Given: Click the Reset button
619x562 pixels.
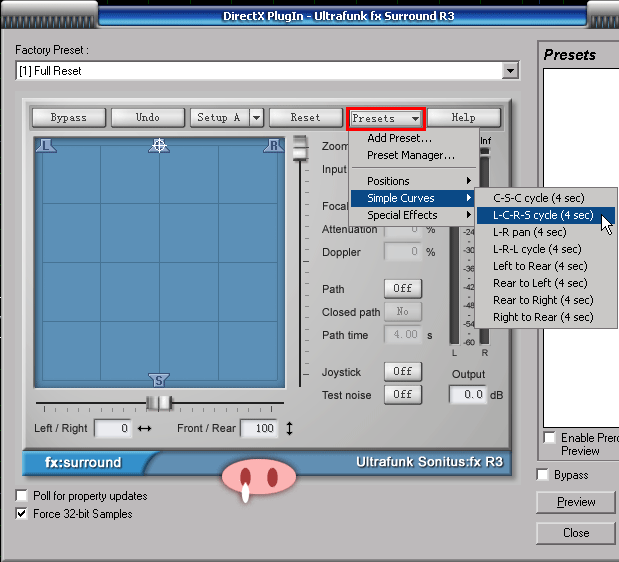Looking at the screenshot, I should click(x=306, y=118).
